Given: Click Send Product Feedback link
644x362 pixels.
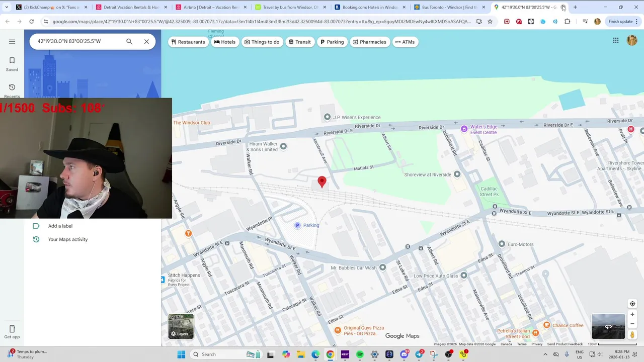Looking at the screenshot, I should pos(565,344).
